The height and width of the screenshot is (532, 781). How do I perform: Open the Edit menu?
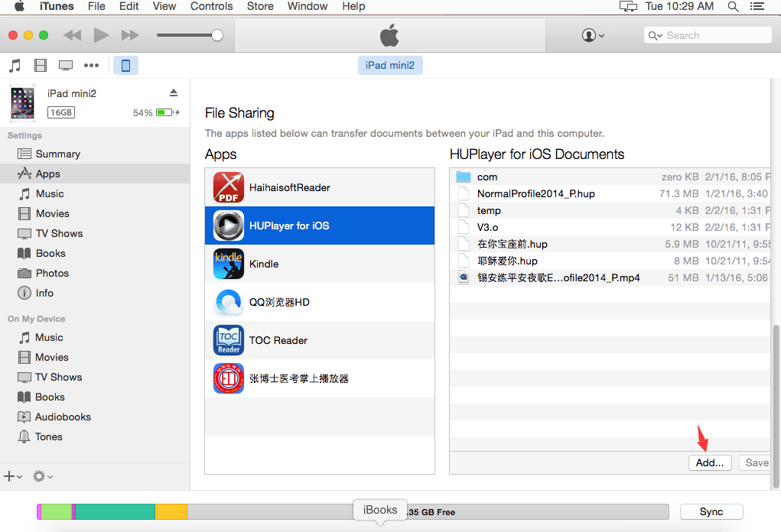click(129, 6)
